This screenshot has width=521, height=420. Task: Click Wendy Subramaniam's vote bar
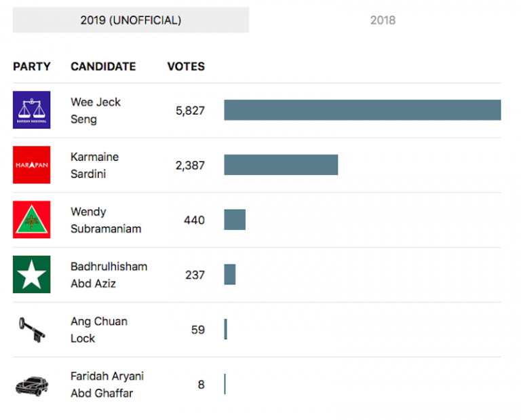(x=235, y=220)
